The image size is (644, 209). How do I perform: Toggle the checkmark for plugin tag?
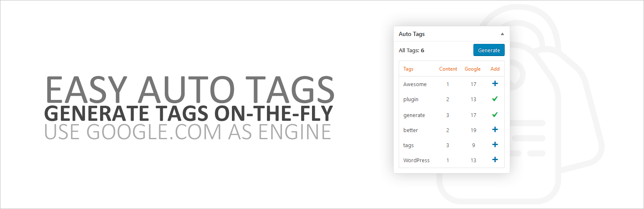[x=495, y=99]
